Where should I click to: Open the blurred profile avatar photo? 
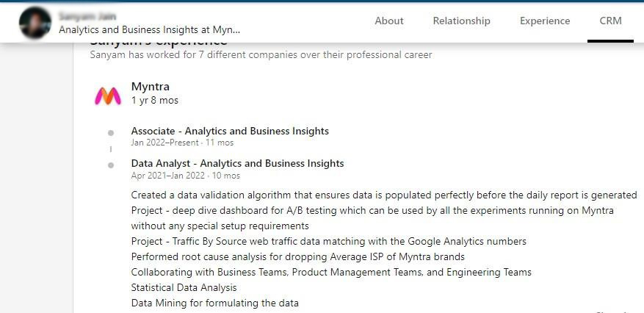coord(35,23)
